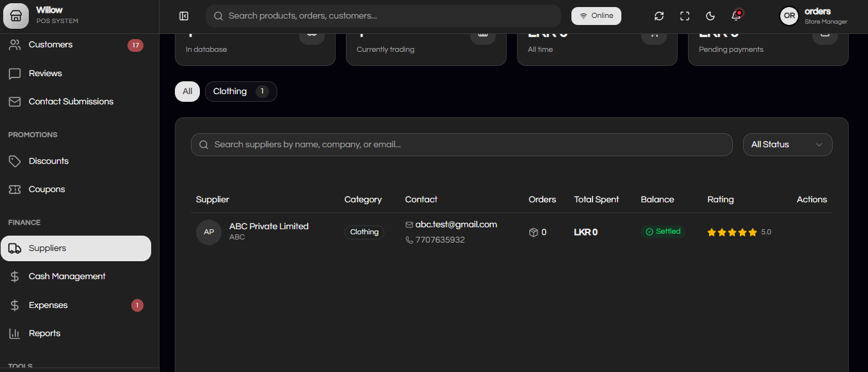Viewport: 868px width, 372px height.
Task: Click the AP supplier avatar
Action: pyautogui.click(x=209, y=232)
